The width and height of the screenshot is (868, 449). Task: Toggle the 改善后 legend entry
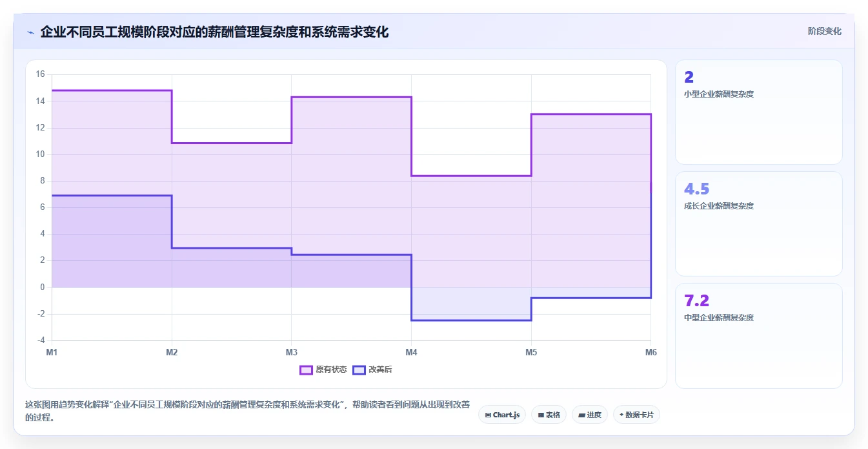[372, 370]
